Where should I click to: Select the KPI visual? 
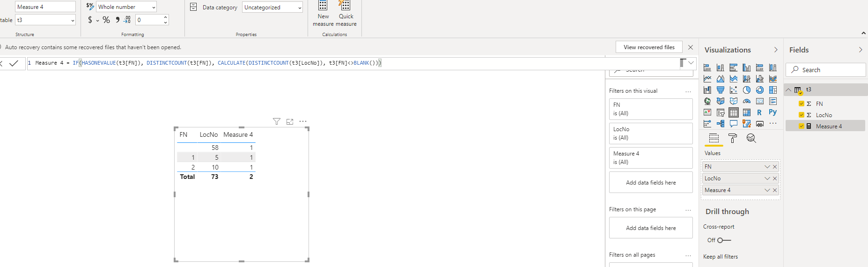707,112
